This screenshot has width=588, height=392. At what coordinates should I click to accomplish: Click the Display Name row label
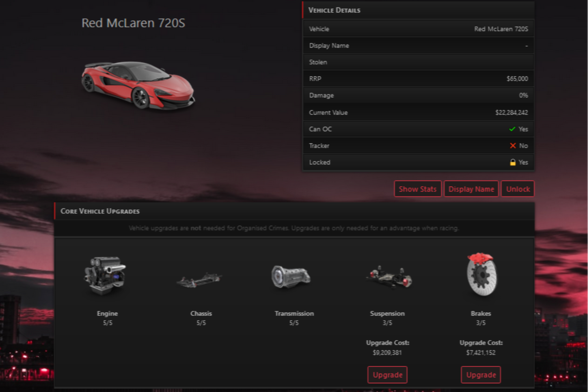tap(329, 46)
